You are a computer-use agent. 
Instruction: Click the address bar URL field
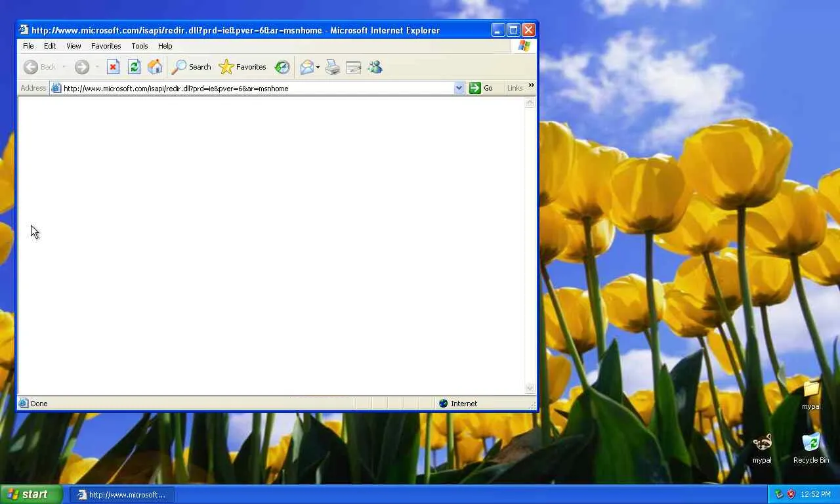257,88
